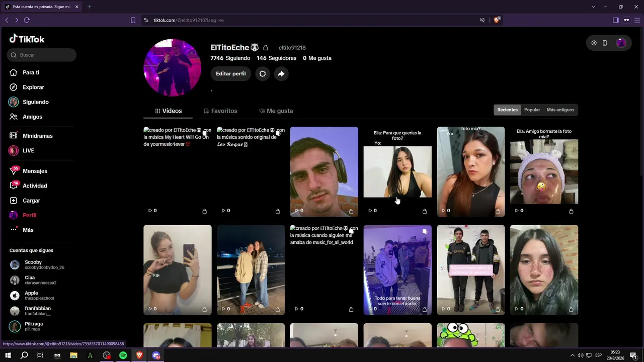Open Ciaa's followed account
This screenshot has width=644, height=362.
41,280
